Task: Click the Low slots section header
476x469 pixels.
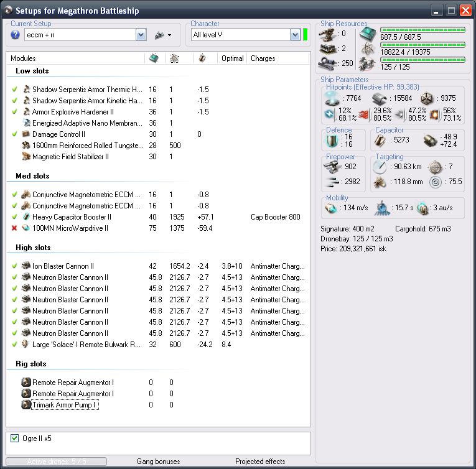Action: (32, 71)
